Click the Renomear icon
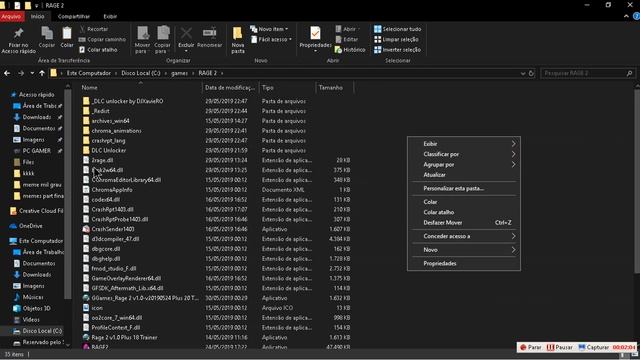Screen dimensions: 640x360 pos(209,33)
